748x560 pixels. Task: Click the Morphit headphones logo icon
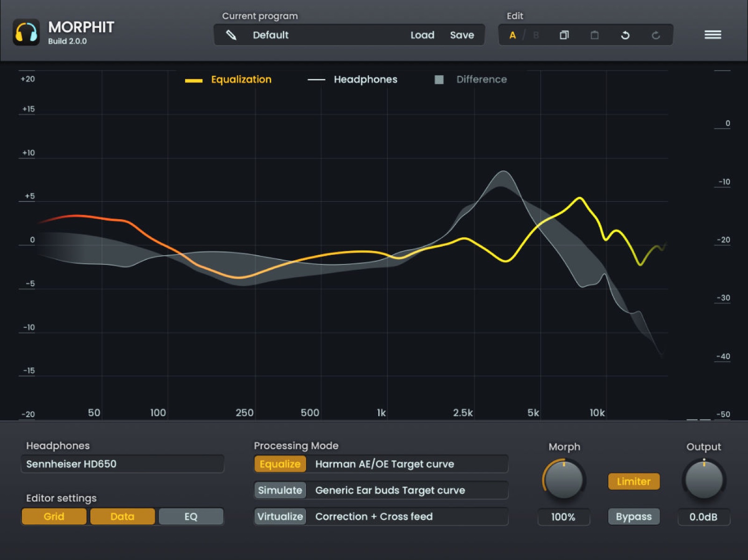click(x=26, y=33)
